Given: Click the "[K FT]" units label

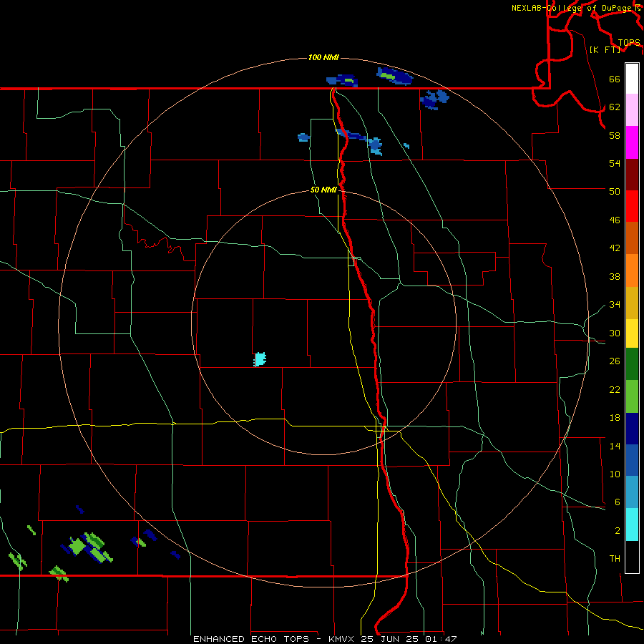Looking at the screenshot, I should (x=605, y=49).
